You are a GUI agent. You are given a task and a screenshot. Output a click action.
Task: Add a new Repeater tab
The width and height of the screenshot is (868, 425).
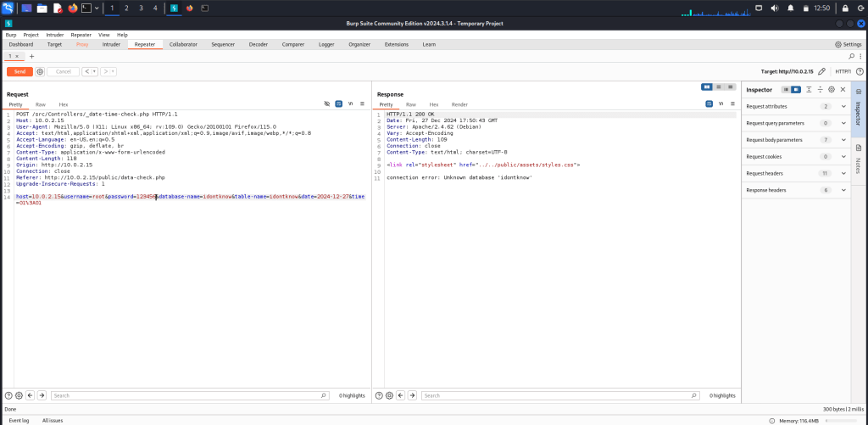[32, 56]
